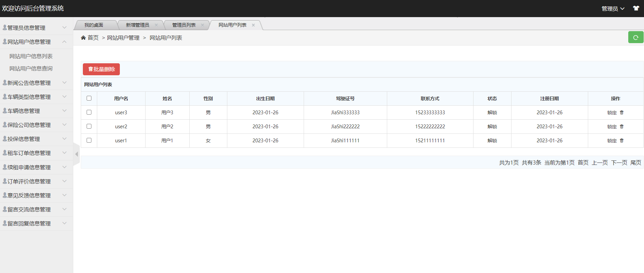The image size is (644, 273).
Task: Click the red 批量删除 button
Action: coord(101,69)
